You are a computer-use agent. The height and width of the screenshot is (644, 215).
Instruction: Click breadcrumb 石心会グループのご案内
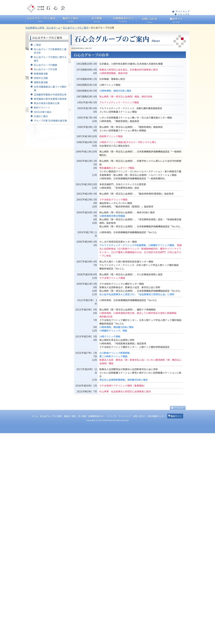click(x=76, y=28)
